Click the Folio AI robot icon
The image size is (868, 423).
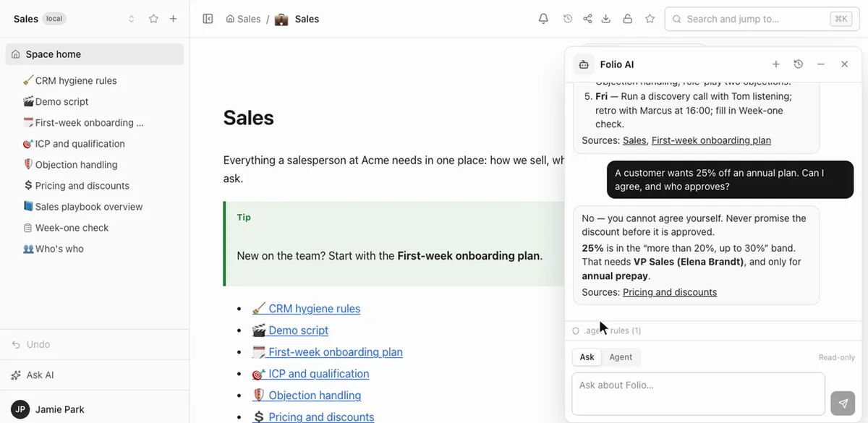click(x=584, y=64)
